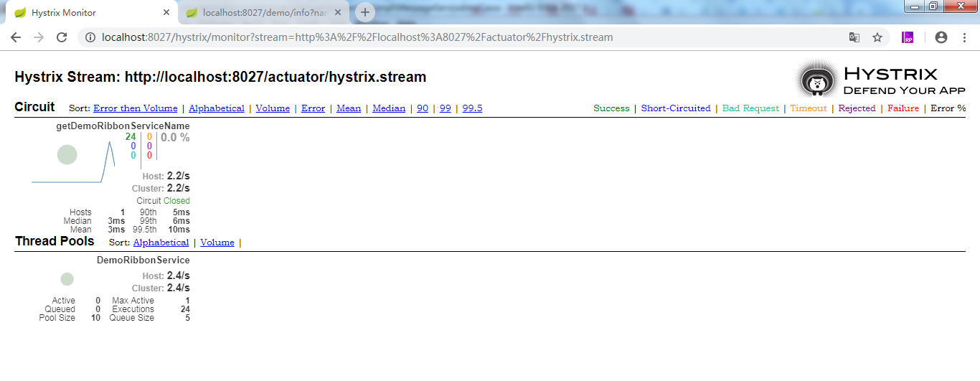Click the DemoRibbonService thread pool title
The height and width of the screenshot is (381, 980).
pos(143,260)
